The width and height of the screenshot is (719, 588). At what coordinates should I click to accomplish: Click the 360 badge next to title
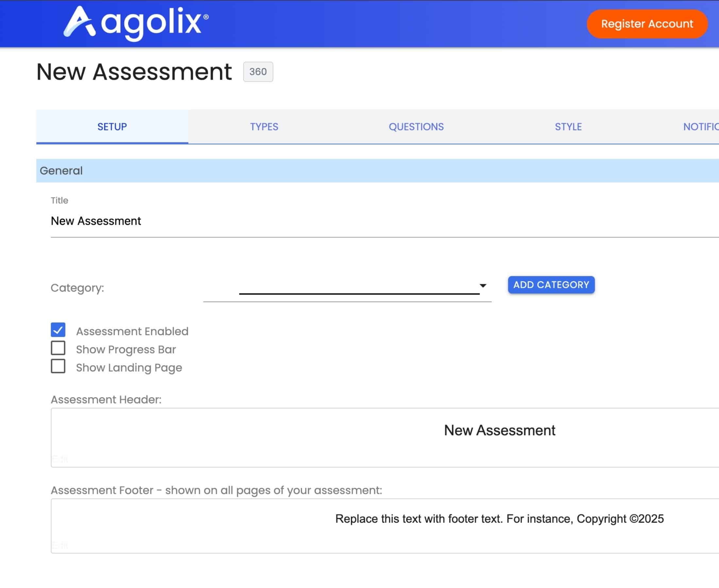(x=258, y=72)
